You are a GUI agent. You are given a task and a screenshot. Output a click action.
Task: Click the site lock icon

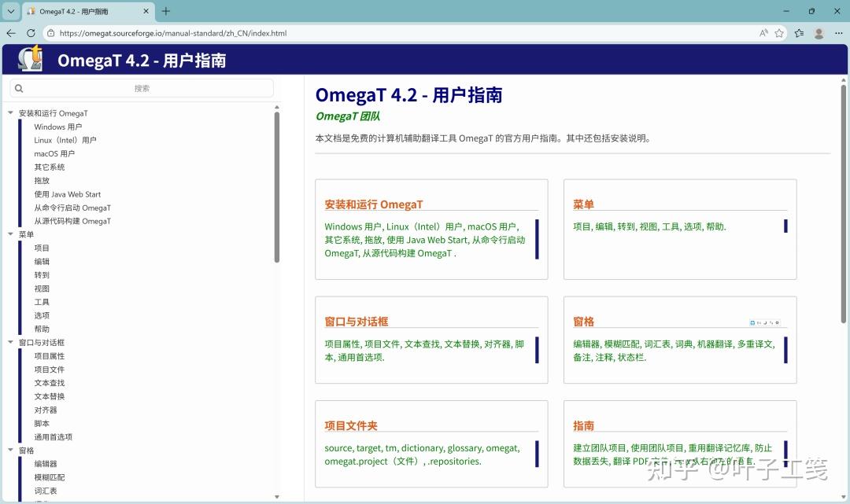[51, 33]
